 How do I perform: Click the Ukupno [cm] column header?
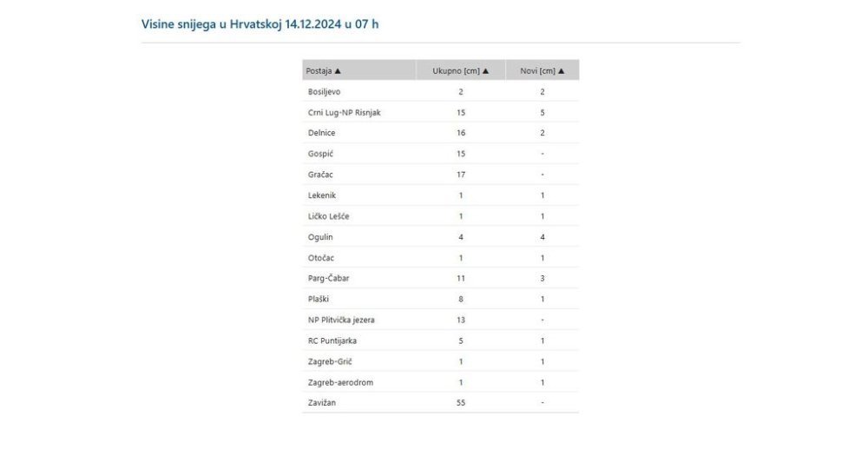pos(461,70)
